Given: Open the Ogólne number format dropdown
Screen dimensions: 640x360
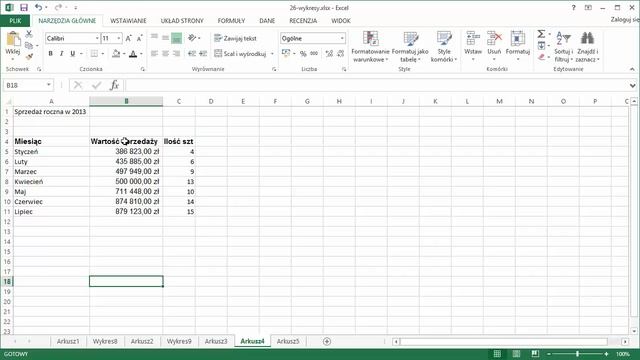Looking at the screenshot, I should point(342,38).
